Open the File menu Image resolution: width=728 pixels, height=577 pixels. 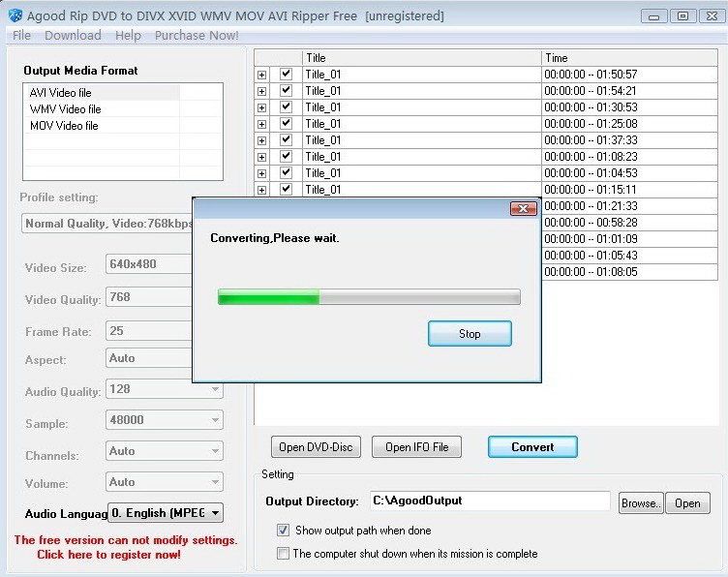(21, 35)
